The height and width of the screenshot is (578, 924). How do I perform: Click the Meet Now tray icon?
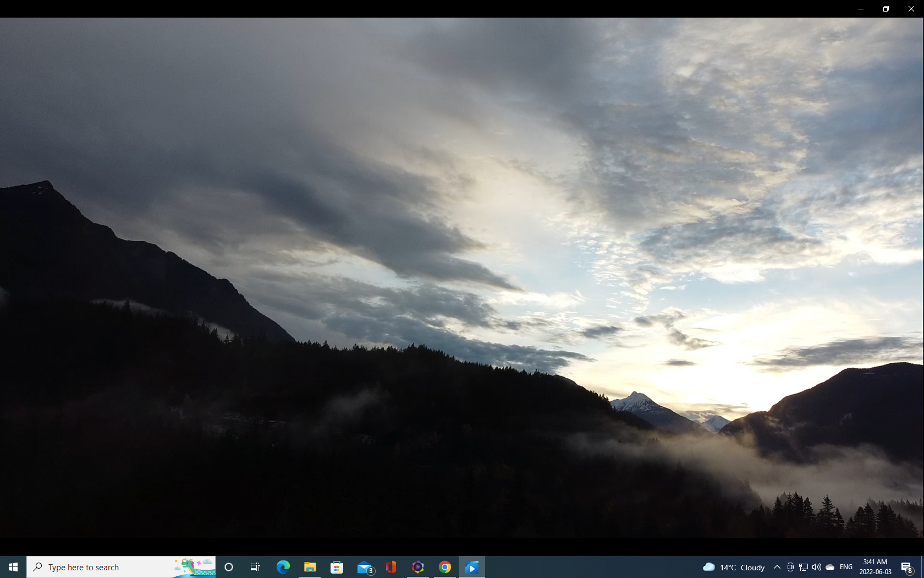tap(790, 567)
